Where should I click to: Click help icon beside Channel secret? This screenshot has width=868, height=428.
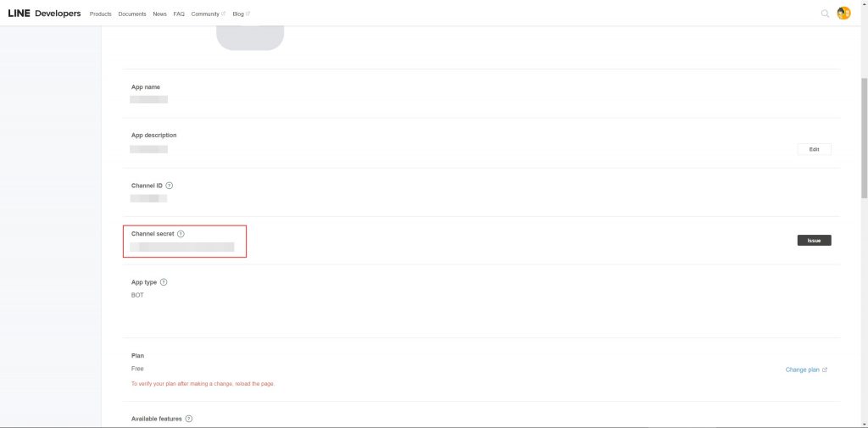[181, 234]
